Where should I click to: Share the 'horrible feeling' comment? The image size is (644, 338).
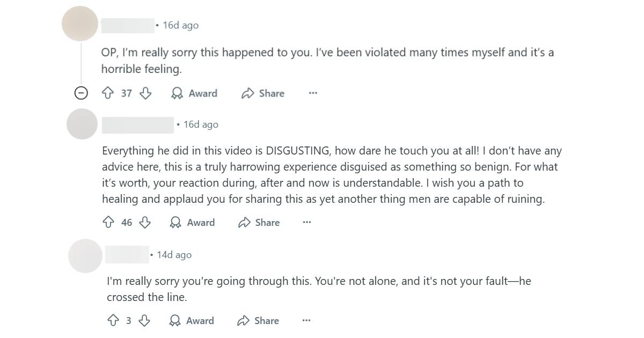(263, 93)
